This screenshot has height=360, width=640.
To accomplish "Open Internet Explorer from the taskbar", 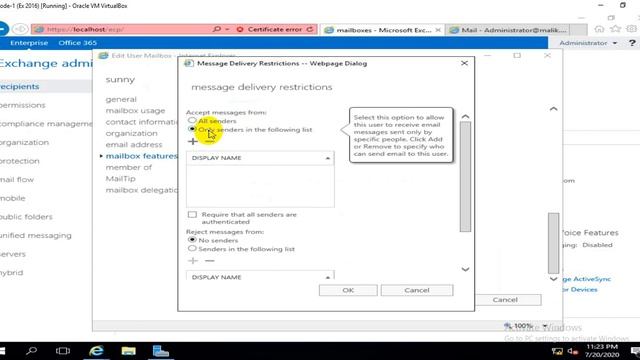I will point(96,351).
